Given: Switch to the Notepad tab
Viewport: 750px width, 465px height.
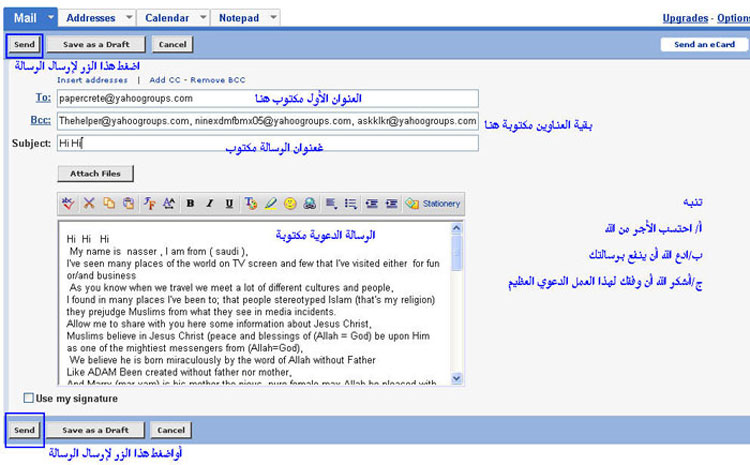Looking at the screenshot, I should [239, 18].
